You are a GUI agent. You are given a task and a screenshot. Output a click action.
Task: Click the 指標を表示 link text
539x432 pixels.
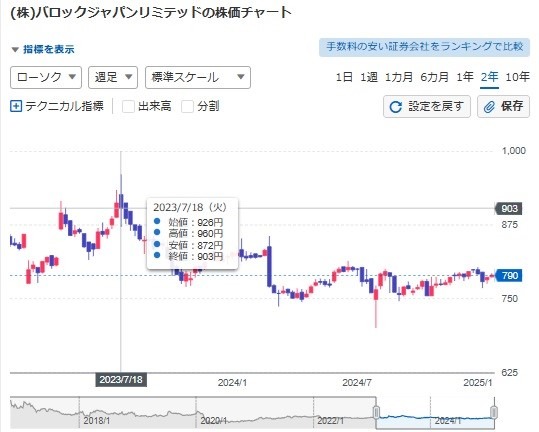[49, 49]
